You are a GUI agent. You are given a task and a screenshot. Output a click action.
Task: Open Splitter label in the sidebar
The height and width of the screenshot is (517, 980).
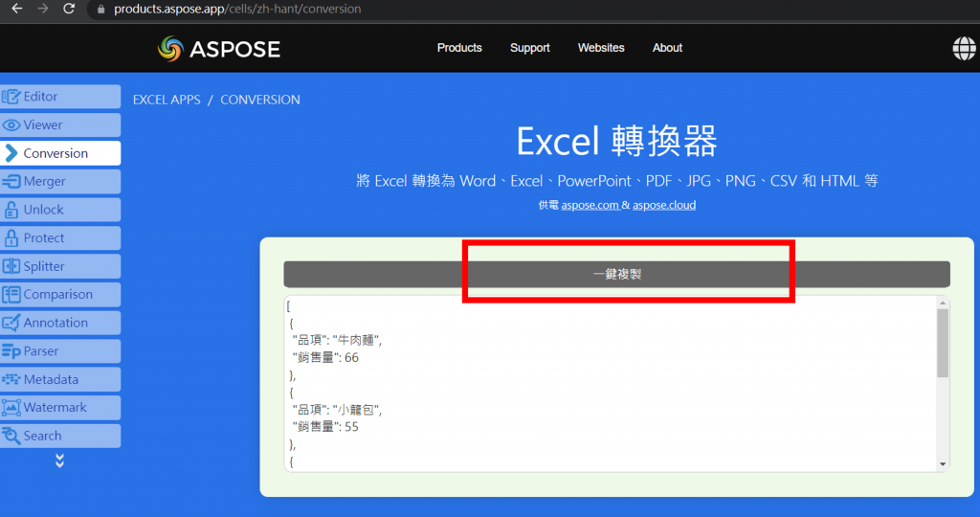(44, 266)
